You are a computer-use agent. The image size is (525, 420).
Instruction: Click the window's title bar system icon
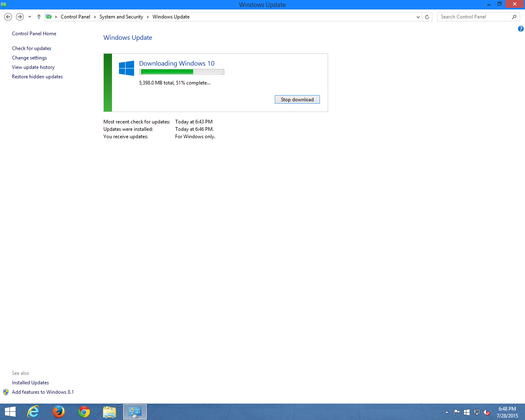pos(4,5)
